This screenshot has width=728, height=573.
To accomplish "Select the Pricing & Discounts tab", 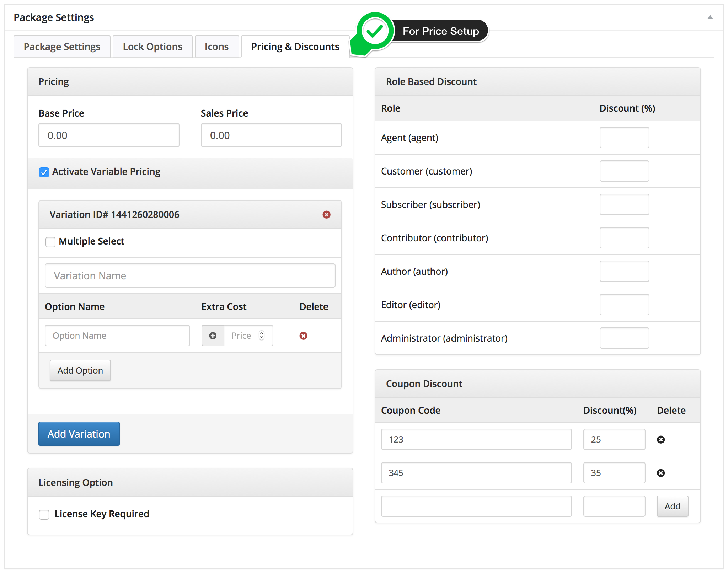I will point(295,47).
